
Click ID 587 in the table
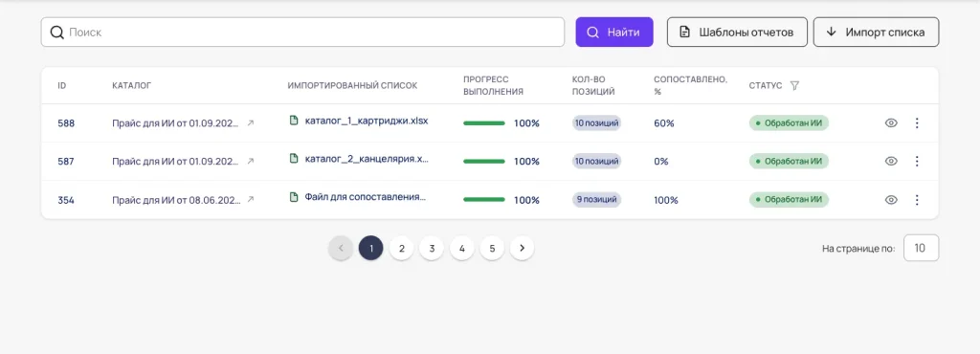[66, 162]
